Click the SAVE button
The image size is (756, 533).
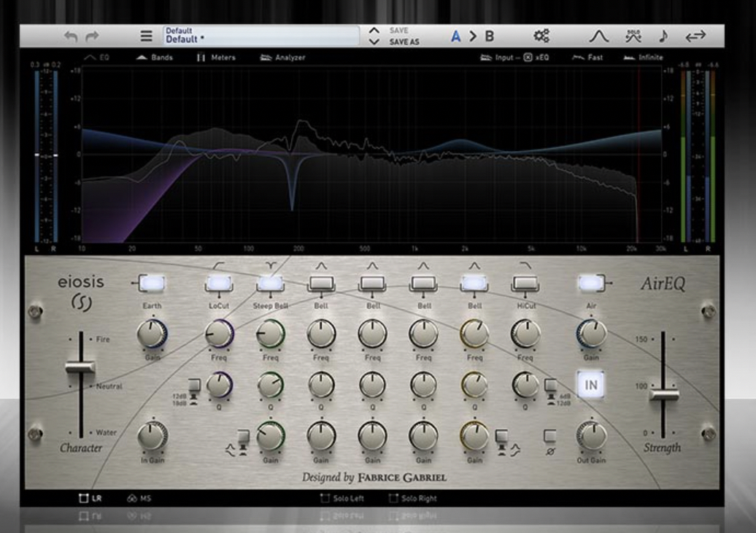[398, 31]
